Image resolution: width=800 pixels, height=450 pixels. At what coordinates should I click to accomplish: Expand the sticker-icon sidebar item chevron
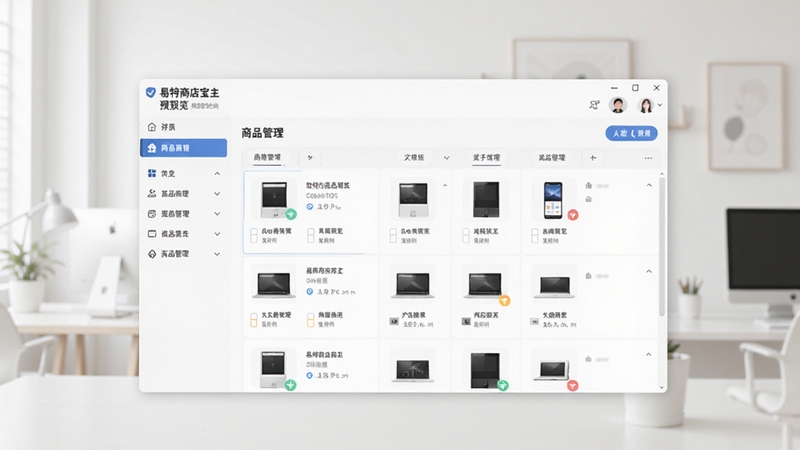click(x=217, y=214)
